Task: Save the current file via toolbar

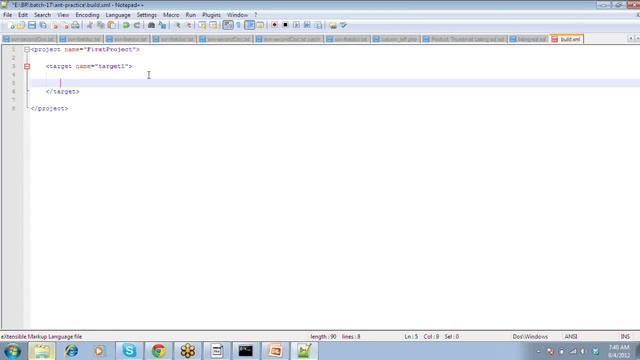Action: [x=32, y=25]
